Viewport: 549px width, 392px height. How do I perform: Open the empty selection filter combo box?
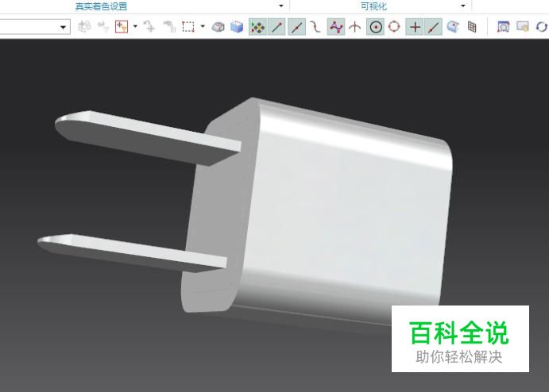[34, 27]
